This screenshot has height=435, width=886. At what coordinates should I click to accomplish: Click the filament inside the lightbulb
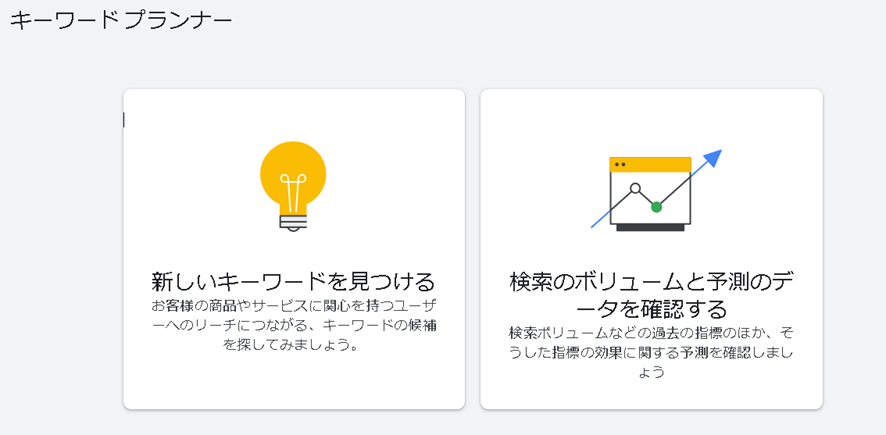point(293,192)
